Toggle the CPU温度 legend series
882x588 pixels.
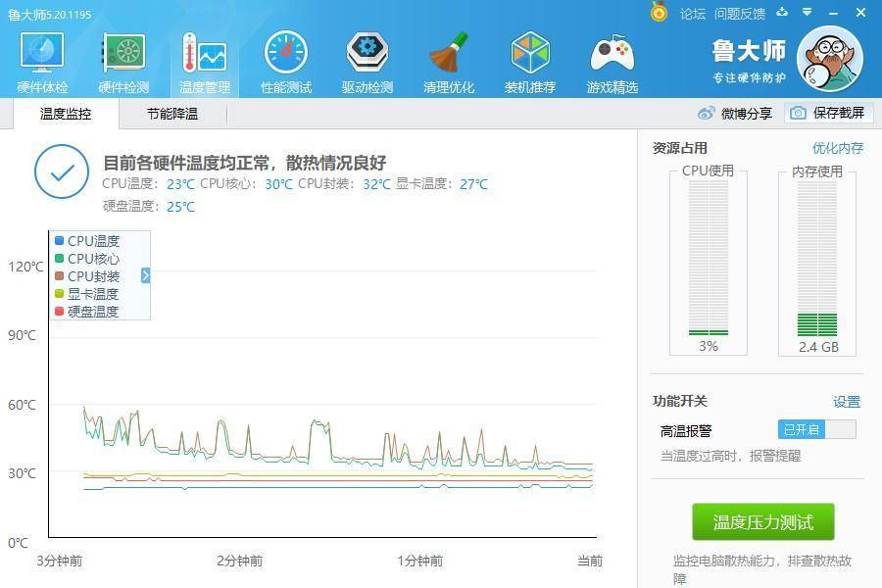point(87,241)
